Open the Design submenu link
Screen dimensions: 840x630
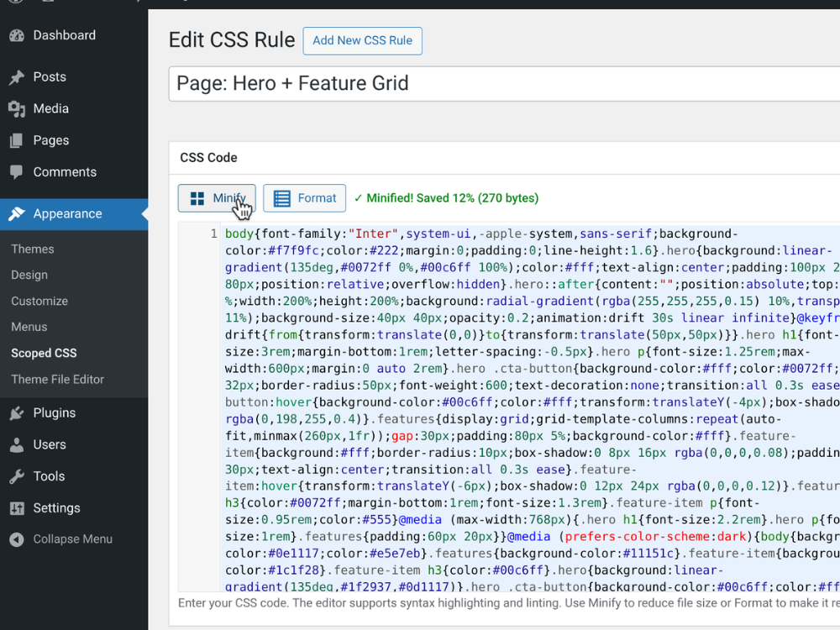(29, 275)
